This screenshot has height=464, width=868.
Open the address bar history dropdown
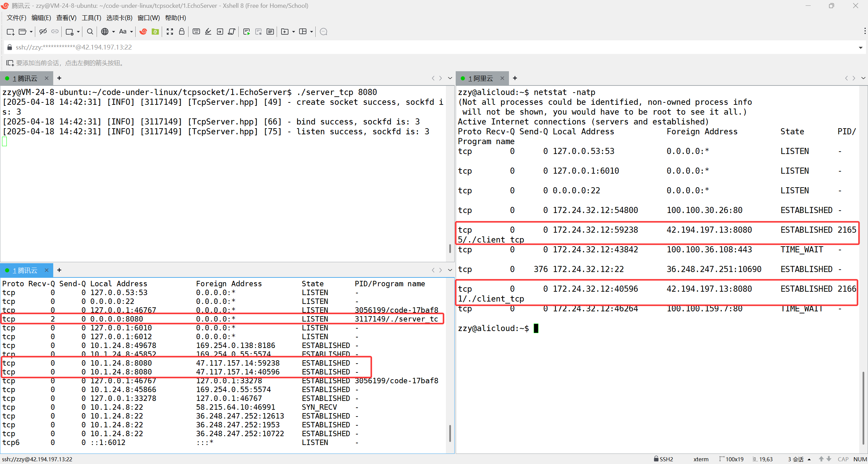(860, 47)
